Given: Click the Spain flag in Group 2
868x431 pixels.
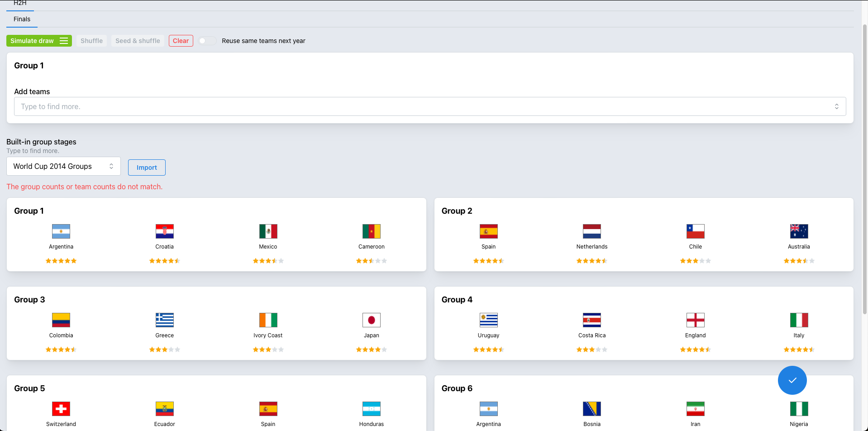Looking at the screenshot, I should click(x=489, y=231).
